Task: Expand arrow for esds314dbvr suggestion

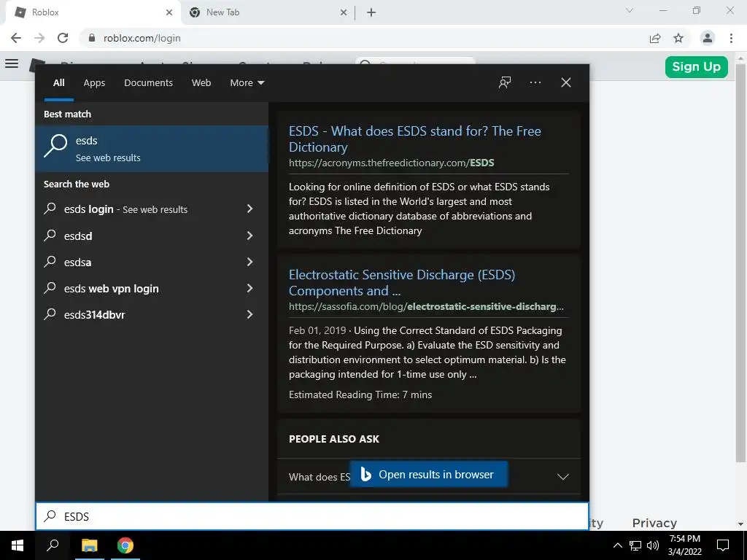Action: [x=249, y=314]
